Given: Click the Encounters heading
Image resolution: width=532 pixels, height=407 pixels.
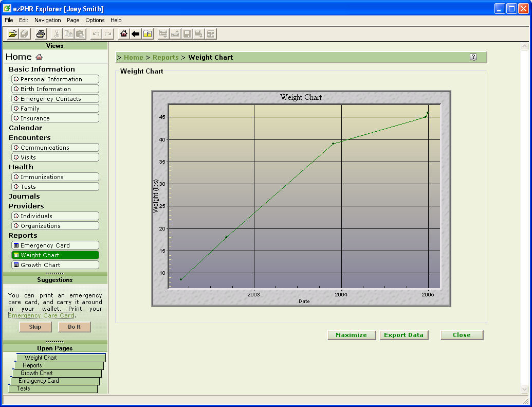Looking at the screenshot, I should click(29, 137).
